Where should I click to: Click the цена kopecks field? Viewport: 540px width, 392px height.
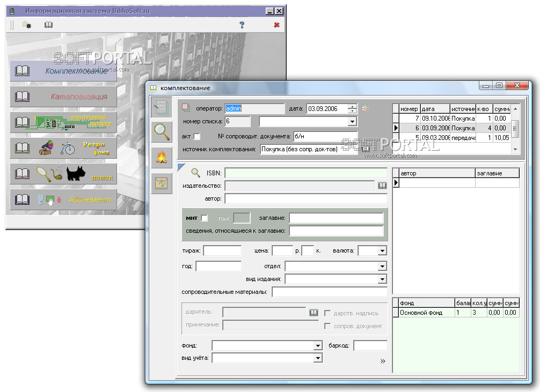308,250
